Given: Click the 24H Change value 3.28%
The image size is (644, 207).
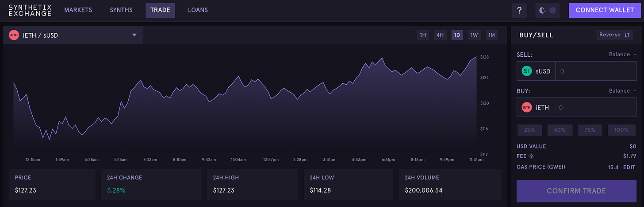Looking at the screenshot, I should (x=116, y=190).
